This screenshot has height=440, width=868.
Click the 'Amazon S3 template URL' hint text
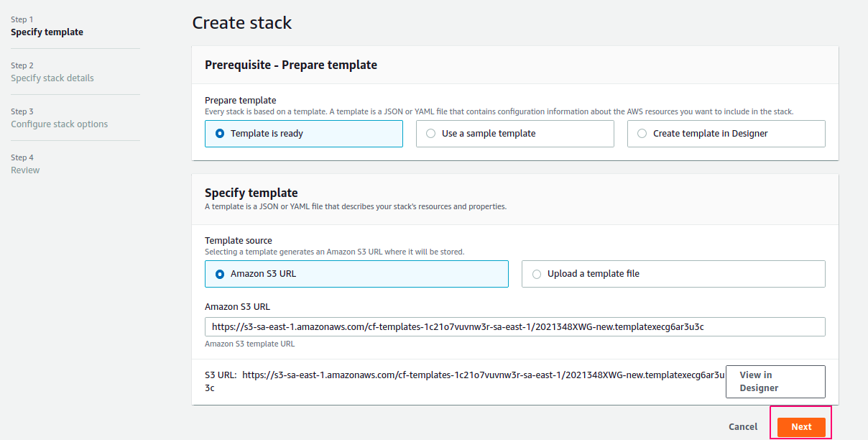tap(250, 344)
